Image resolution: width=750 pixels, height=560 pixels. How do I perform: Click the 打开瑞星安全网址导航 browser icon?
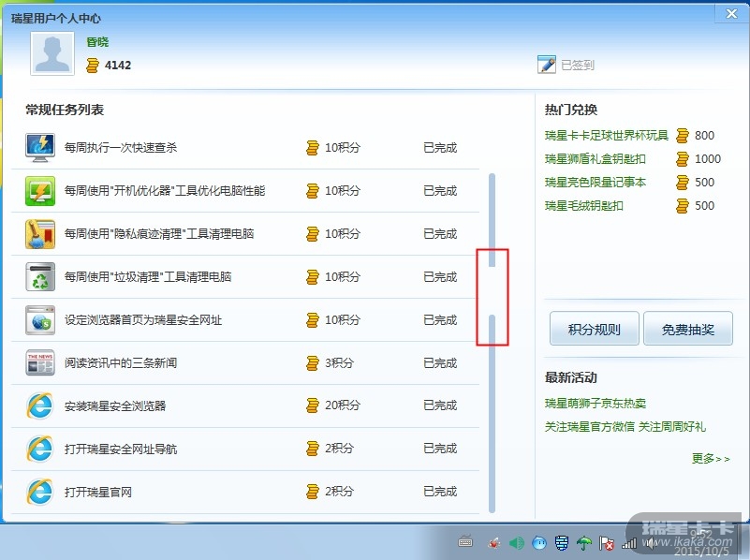click(x=40, y=449)
